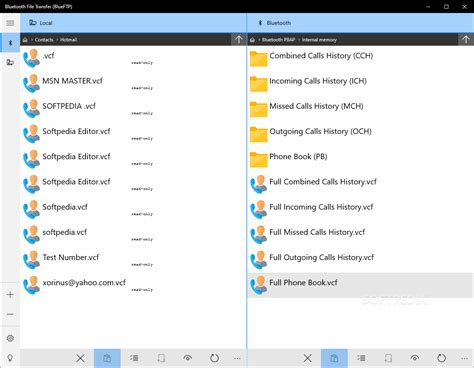
Task: Go up one level in Bluetooth pane
Action: [x=466, y=40]
